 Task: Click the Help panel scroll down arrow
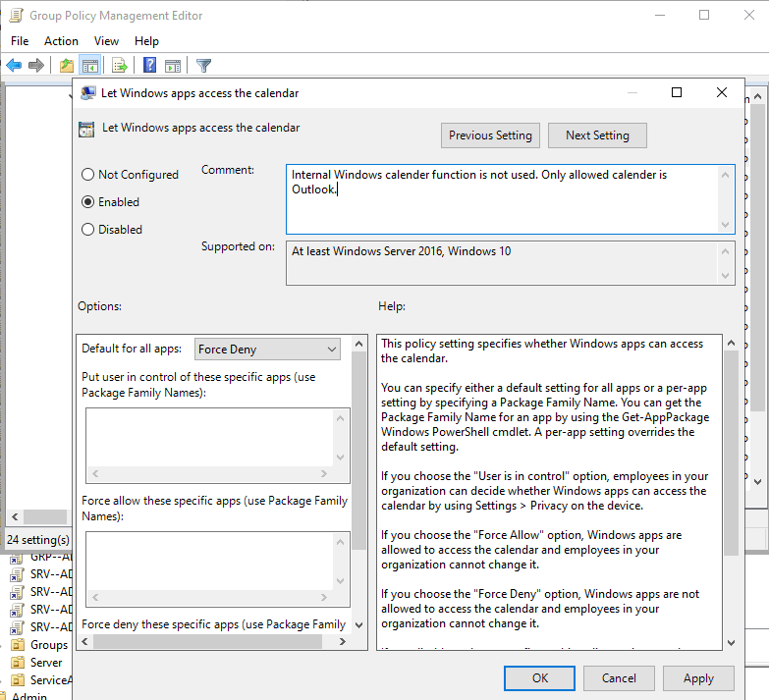732,643
